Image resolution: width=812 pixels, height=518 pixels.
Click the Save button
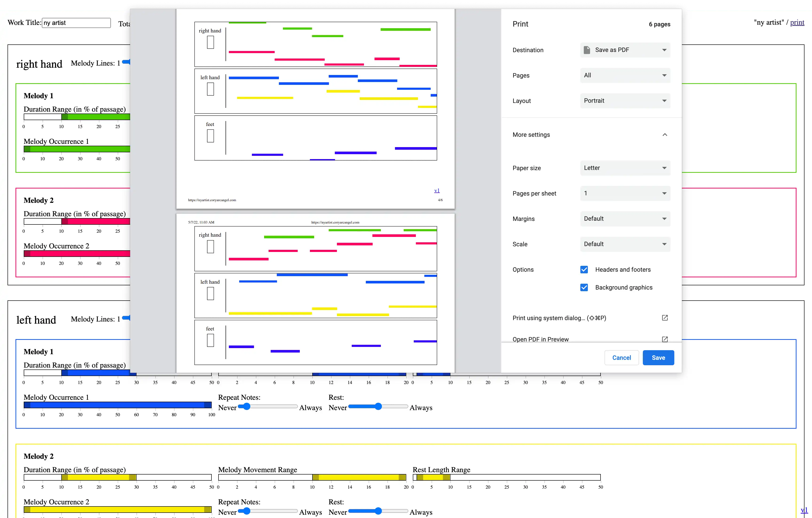click(658, 357)
